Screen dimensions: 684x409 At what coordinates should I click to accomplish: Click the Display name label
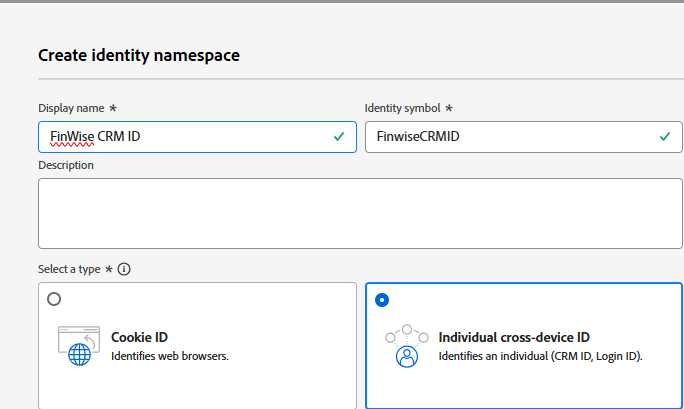coord(72,108)
